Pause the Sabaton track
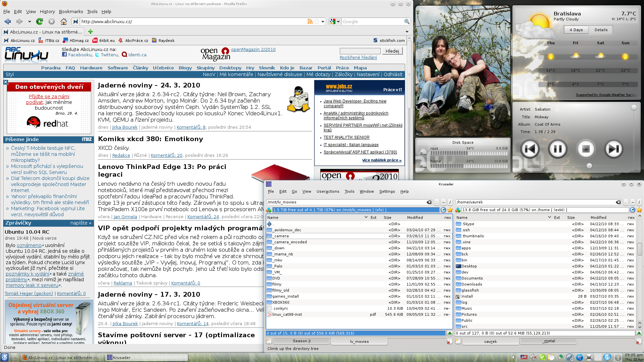Image resolution: width=644 pixels, height=362 pixels. coord(557,149)
